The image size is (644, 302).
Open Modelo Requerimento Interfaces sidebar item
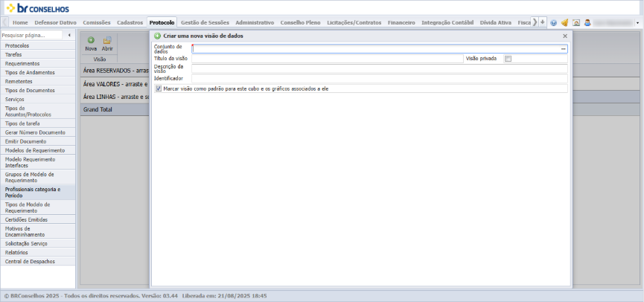coord(38,162)
